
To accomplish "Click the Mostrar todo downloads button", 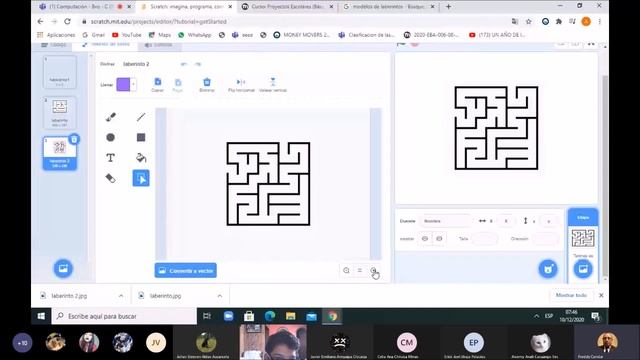I will [571, 295].
